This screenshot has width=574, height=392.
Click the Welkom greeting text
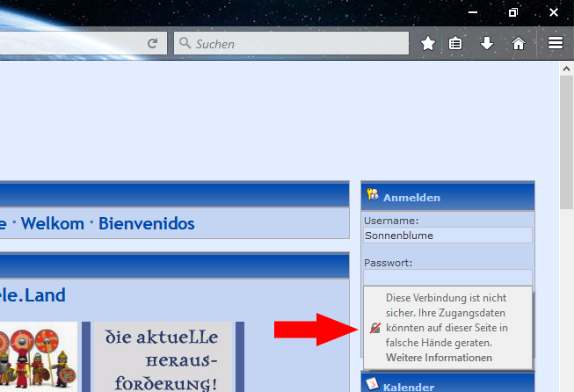[x=52, y=224]
